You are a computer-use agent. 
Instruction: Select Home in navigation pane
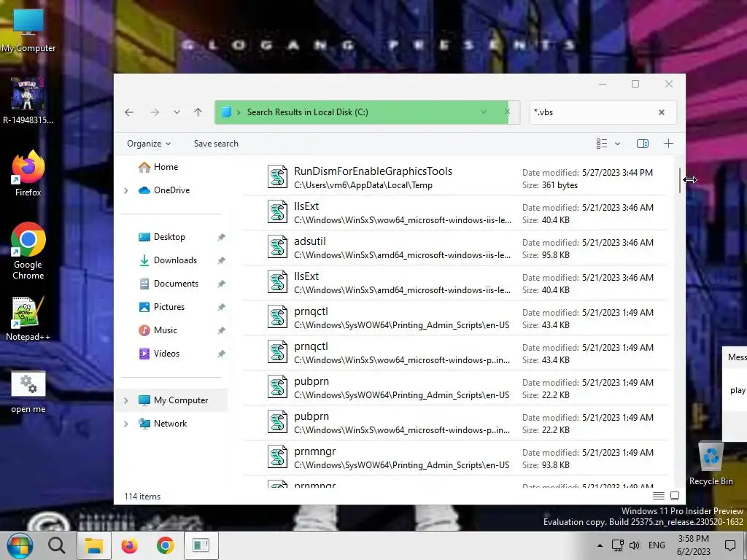[166, 167]
